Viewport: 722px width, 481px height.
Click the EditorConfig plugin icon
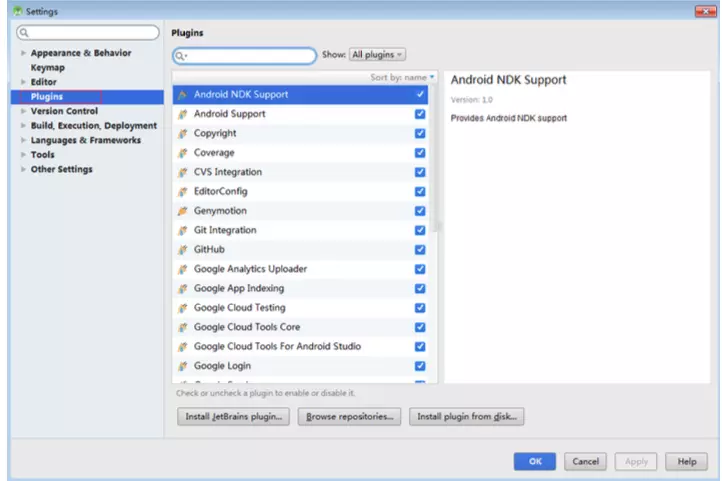click(182, 191)
